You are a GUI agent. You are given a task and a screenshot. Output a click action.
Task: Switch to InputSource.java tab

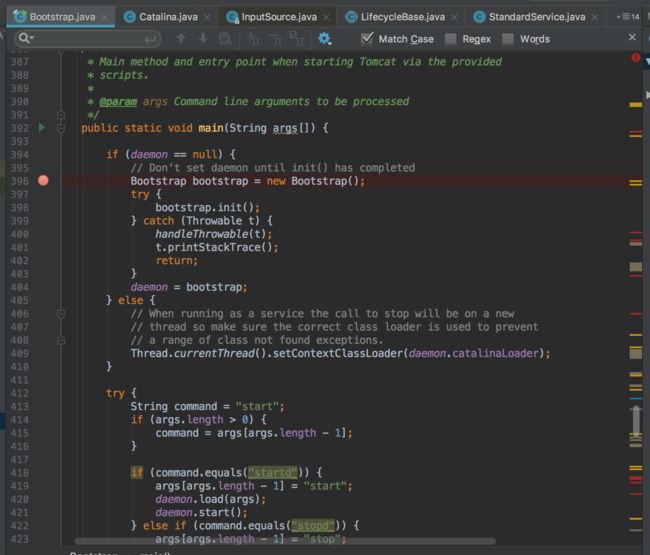(279, 17)
